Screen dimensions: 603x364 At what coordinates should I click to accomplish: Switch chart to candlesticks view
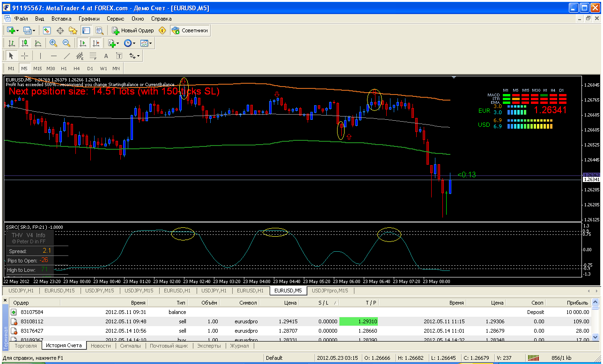pyautogui.click(x=25, y=43)
